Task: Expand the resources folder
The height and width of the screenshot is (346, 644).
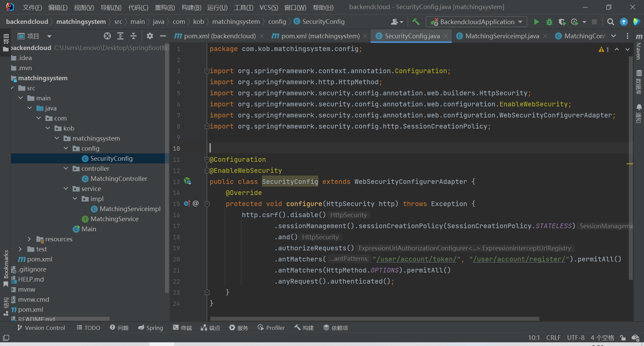Action: [30, 239]
